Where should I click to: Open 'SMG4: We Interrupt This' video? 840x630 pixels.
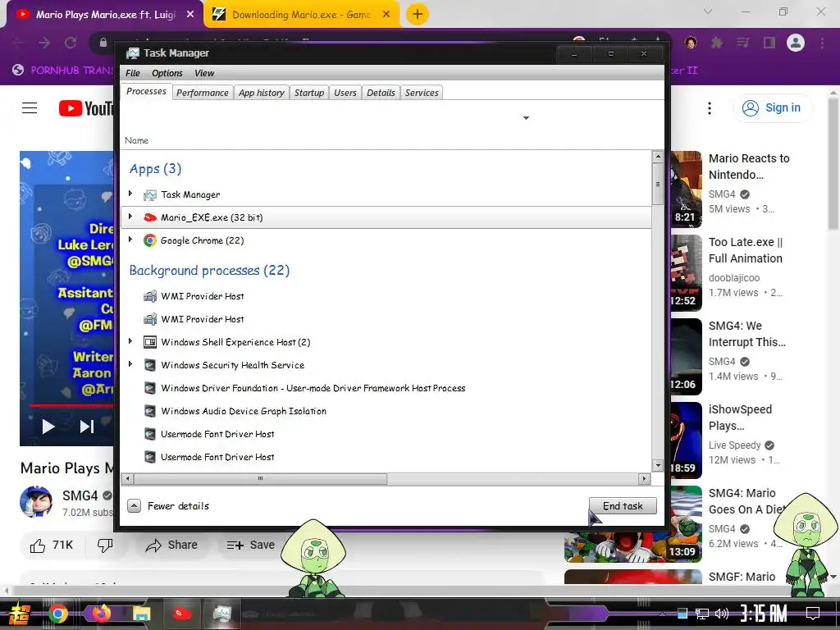coord(746,334)
